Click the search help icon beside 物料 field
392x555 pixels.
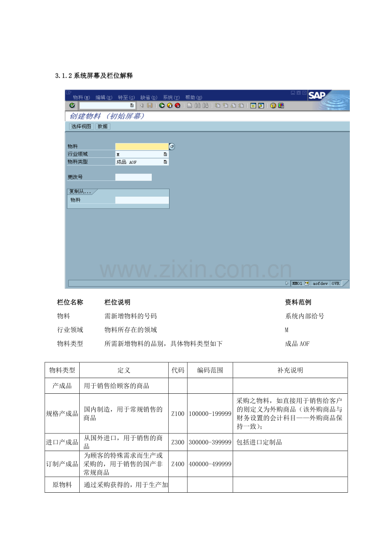click(x=172, y=146)
